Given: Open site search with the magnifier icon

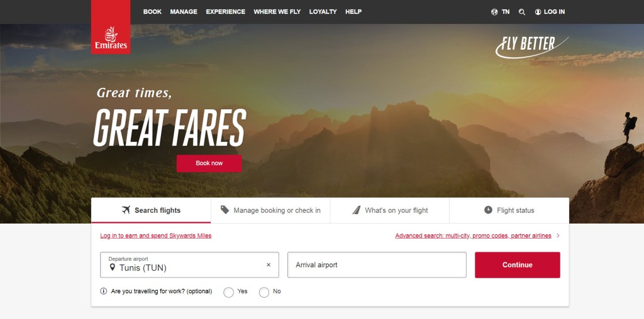Looking at the screenshot, I should tap(521, 12).
